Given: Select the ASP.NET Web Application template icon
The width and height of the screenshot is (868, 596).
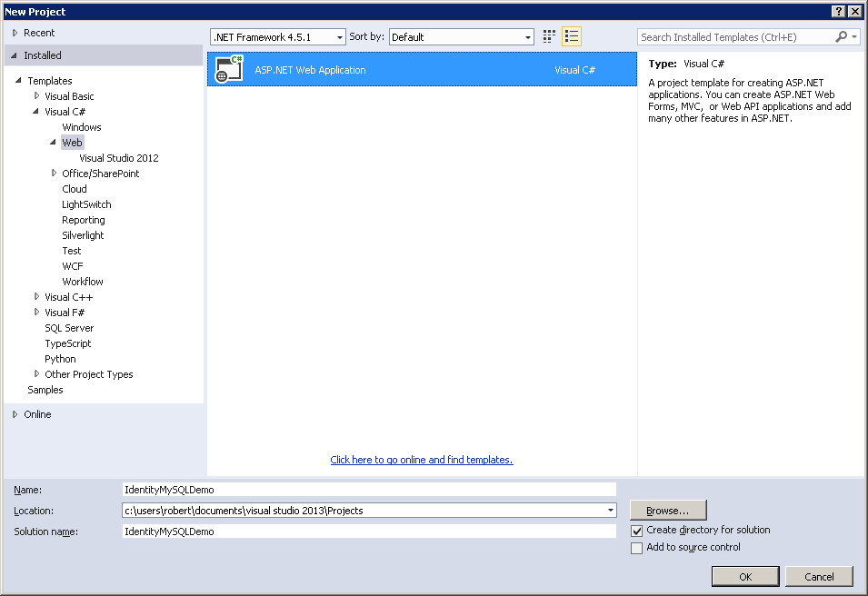Looking at the screenshot, I should [228, 68].
